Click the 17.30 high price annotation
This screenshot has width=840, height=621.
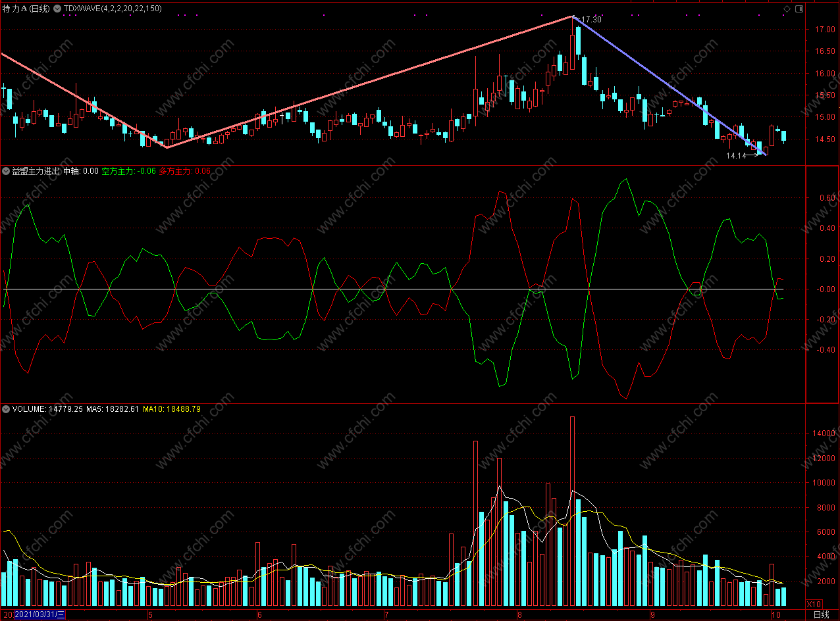(591, 20)
